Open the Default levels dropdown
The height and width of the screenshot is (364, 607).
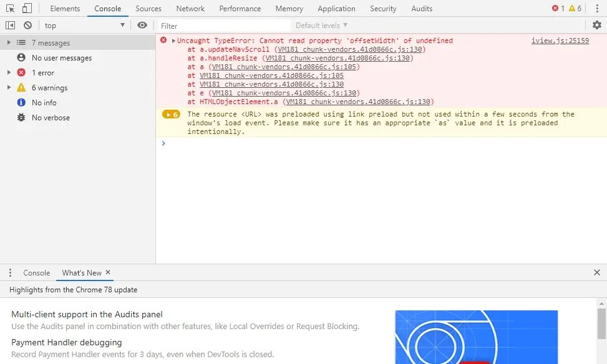tap(321, 25)
